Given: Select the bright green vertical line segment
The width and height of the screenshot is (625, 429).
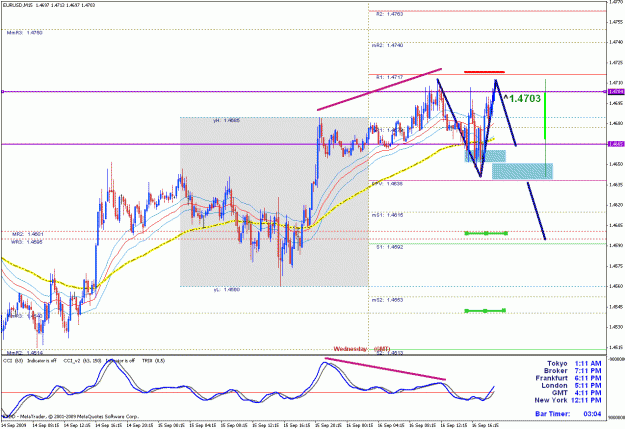Looking at the screenshot, I should click(545, 116).
